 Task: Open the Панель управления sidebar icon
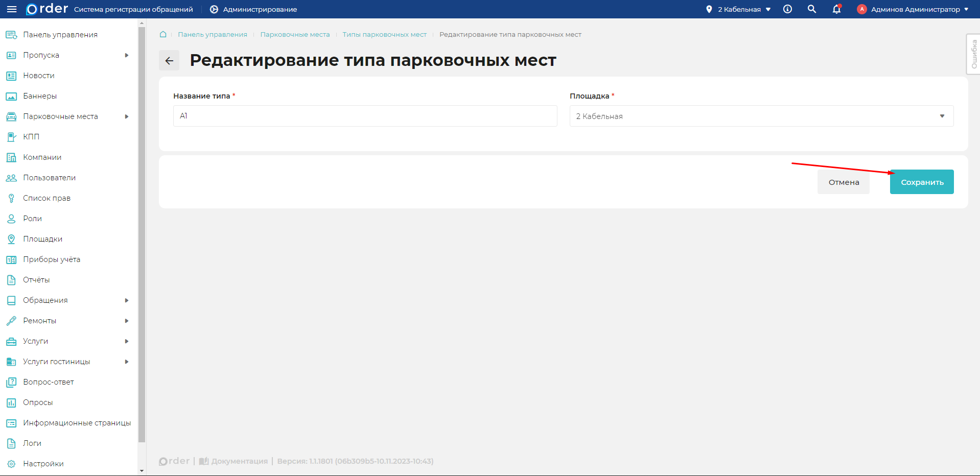click(11, 34)
